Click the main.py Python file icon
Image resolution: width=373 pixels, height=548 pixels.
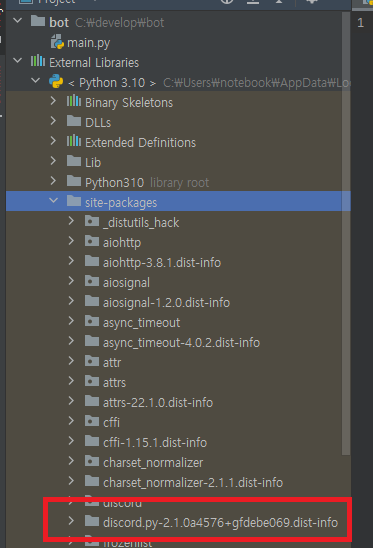click(57, 42)
